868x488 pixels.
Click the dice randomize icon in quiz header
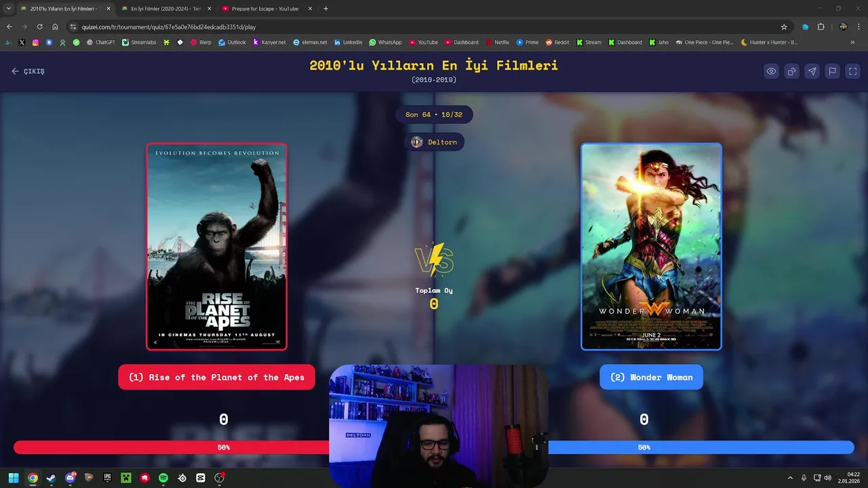pos(791,71)
